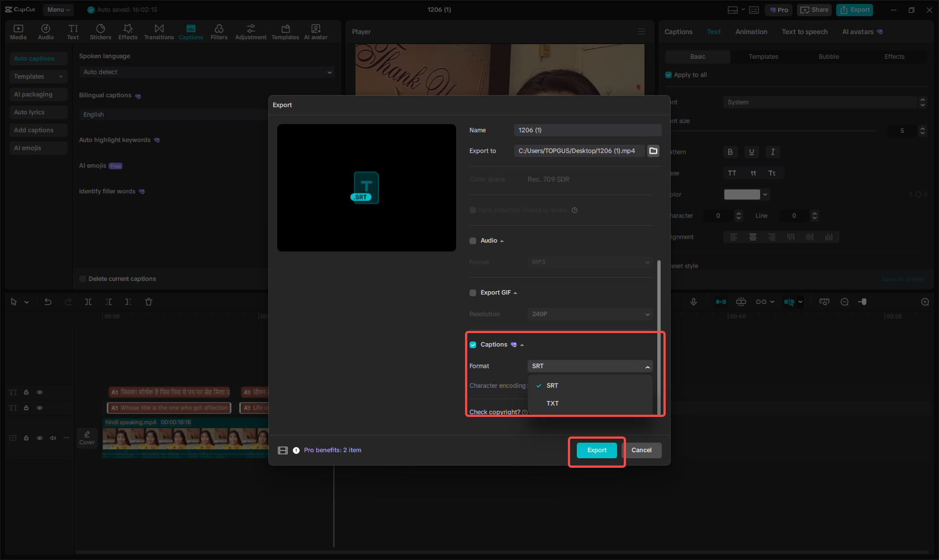The height and width of the screenshot is (560, 939).
Task: Select Auto lyrics in sidebar
Action: pos(38,112)
